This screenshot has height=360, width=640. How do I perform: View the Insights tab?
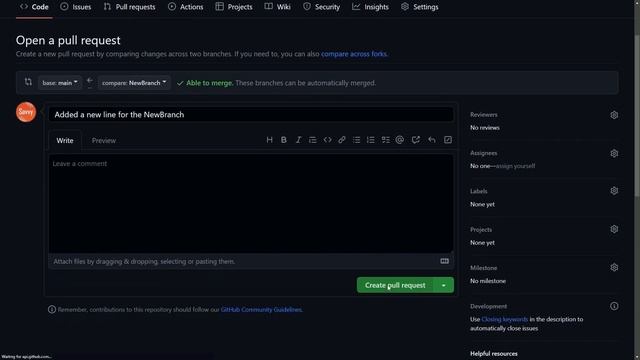(370, 7)
